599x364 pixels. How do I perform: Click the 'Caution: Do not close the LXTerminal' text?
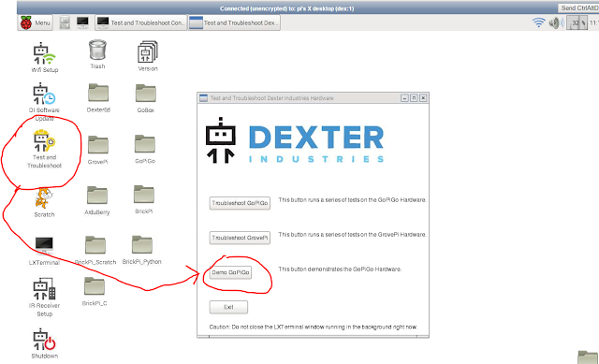[256, 327]
